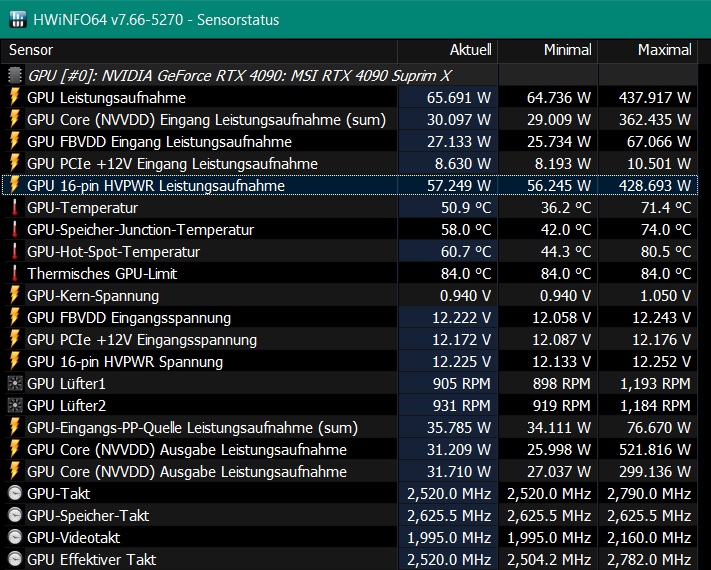Click the current value 905 RPM
711x570 pixels.
[x=461, y=384]
